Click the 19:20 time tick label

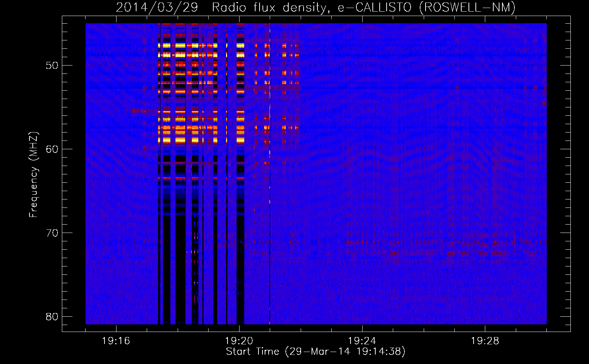tap(239, 341)
